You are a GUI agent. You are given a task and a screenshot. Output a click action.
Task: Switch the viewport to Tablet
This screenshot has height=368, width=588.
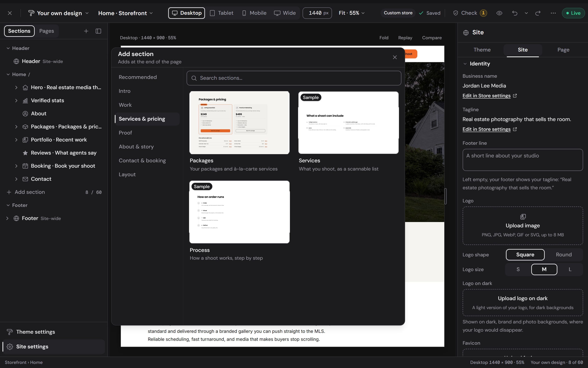[x=221, y=13]
